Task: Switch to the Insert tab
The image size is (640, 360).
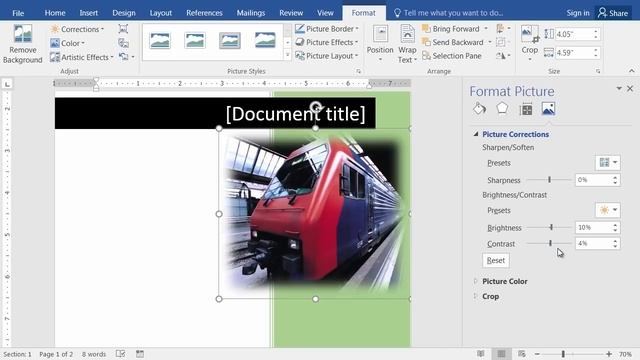Action: click(x=89, y=13)
